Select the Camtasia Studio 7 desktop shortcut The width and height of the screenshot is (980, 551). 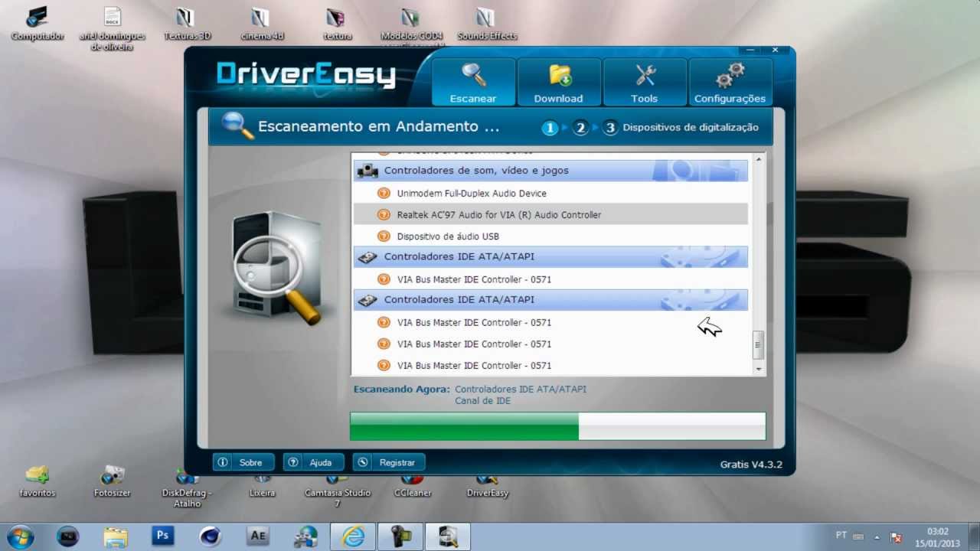pyautogui.click(x=337, y=490)
